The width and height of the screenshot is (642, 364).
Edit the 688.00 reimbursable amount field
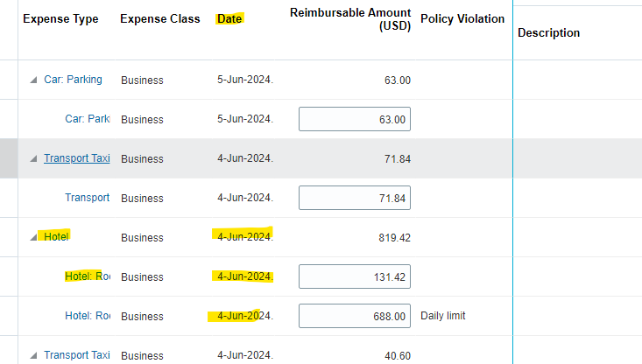click(x=355, y=316)
